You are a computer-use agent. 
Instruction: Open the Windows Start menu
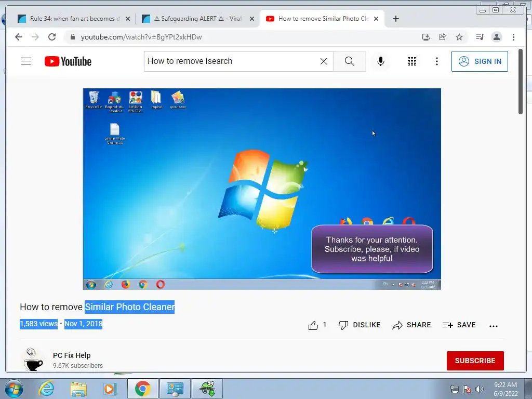click(14, 389)
